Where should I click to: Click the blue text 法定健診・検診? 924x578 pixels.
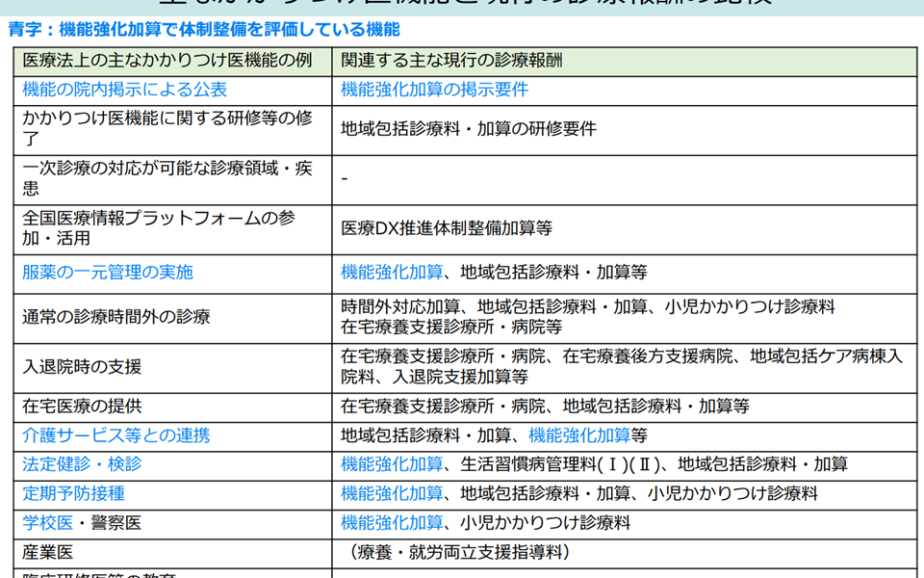coord(82,464)
